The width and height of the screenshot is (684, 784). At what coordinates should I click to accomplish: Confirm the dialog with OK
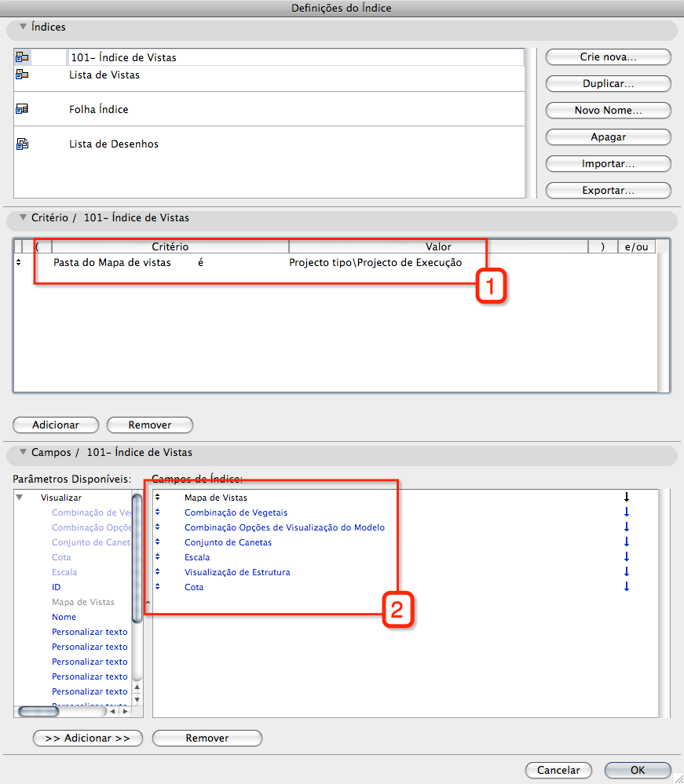coord(638,770)
